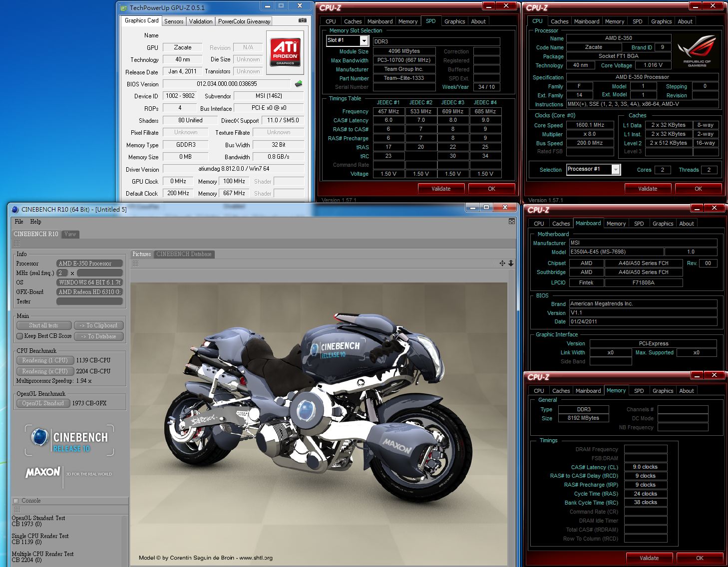Run the Rendering (x CPU) benchmark
The width and height of the screenshot is (728, 567).
click(x=44, y=371)
